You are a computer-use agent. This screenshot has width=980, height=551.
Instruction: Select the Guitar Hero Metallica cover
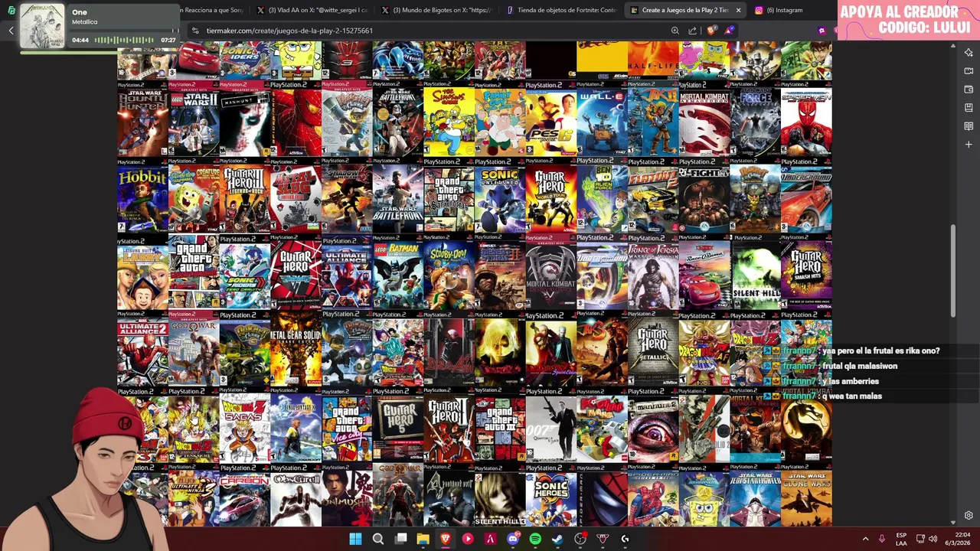(653, 349)
